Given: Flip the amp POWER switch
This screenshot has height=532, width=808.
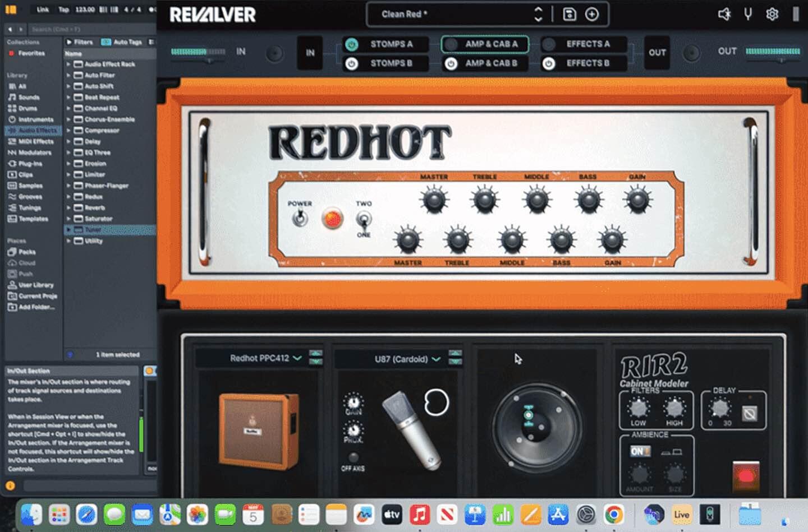Looking at the screenshot, I should [300, 218].
